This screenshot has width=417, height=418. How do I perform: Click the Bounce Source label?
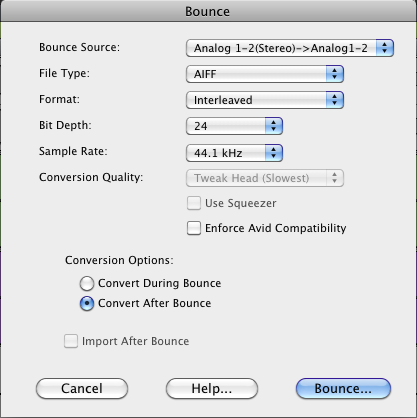point(79,47)
